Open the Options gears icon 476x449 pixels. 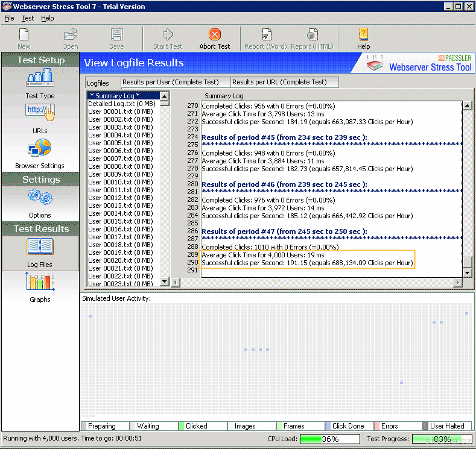tap(40, 198)
